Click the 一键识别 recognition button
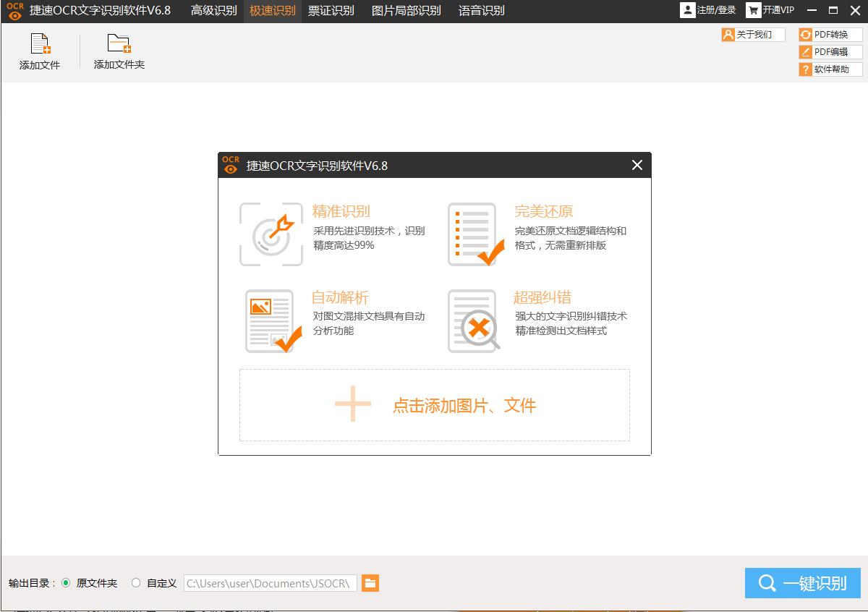 (x=803, y=583)
